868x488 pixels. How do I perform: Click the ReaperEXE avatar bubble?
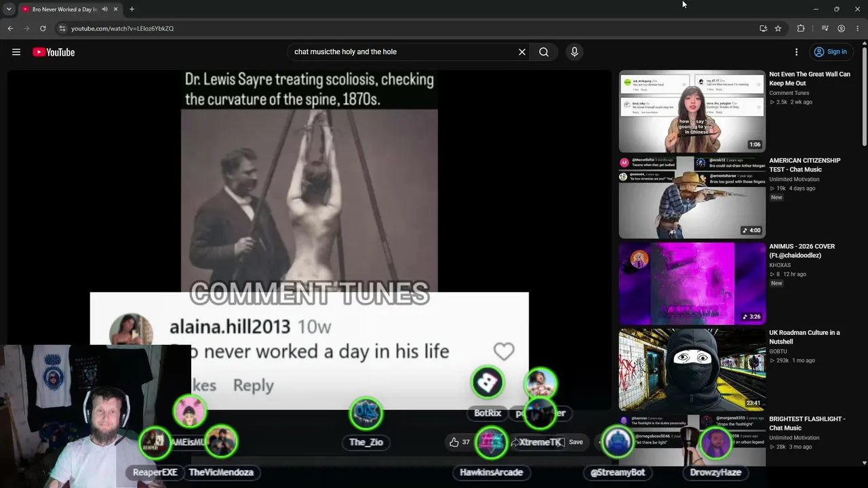pyautogui.click(x=155, y=442)
